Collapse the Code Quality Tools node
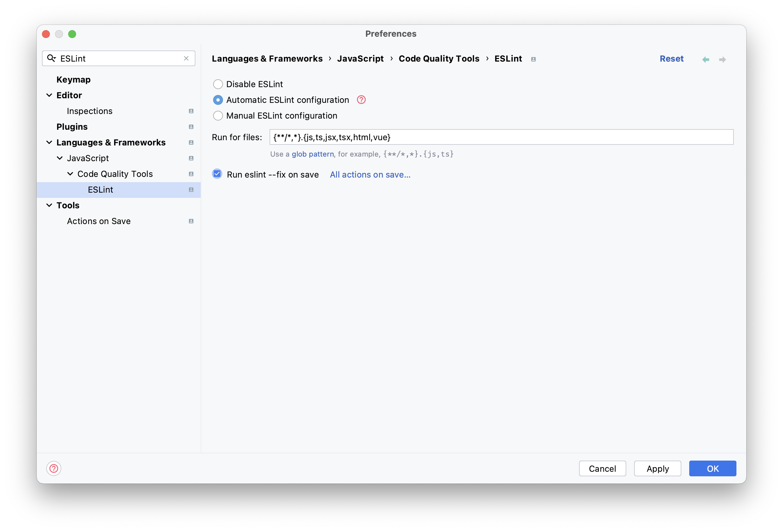Viewport: 783px width, 532px height. click(70, 174)
